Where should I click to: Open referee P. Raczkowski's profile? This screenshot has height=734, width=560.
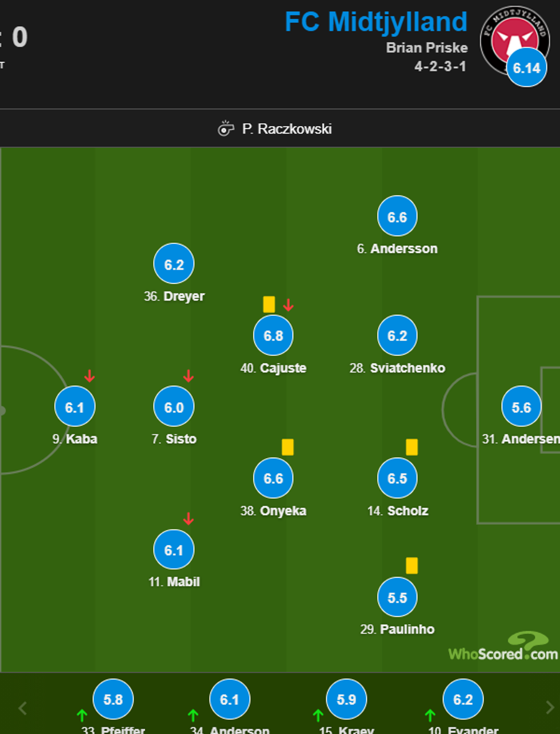point(286,129)
